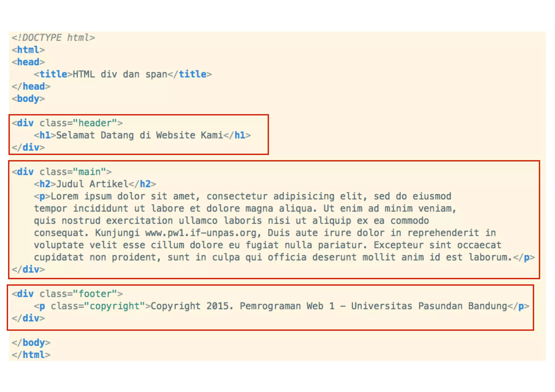
Task: Click the div class="header" line
Action: [67, 123]
